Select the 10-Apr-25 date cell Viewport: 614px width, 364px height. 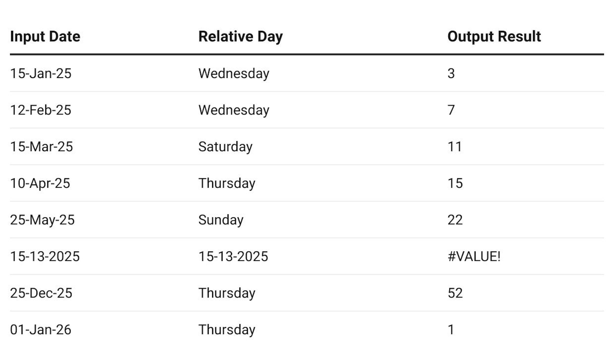pos(40,183)
